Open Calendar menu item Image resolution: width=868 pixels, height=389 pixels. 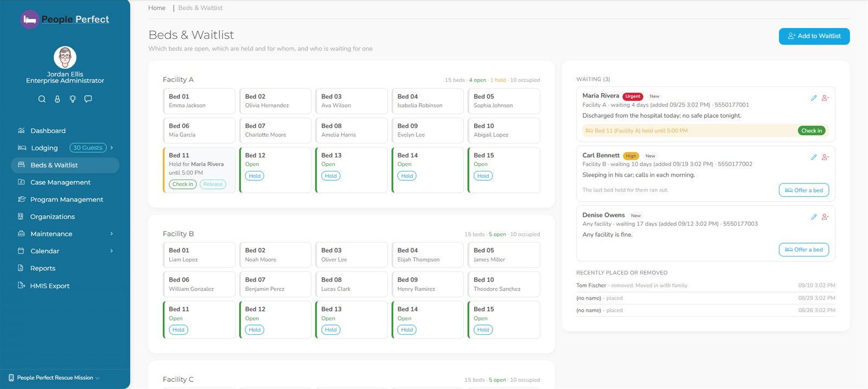[x=65, y=251]
